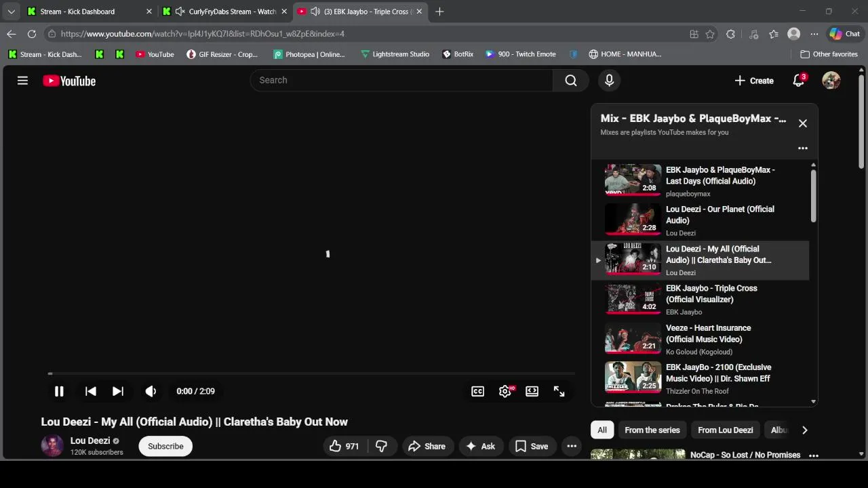Like the video with 971 likes

[344, 446]
